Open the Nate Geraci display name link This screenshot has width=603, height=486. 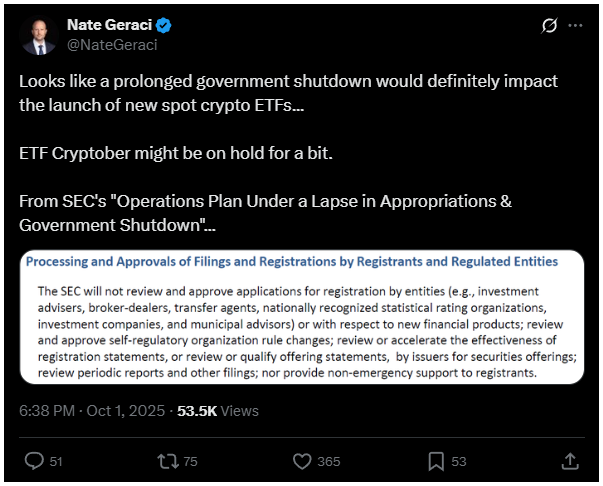[103, 24]
